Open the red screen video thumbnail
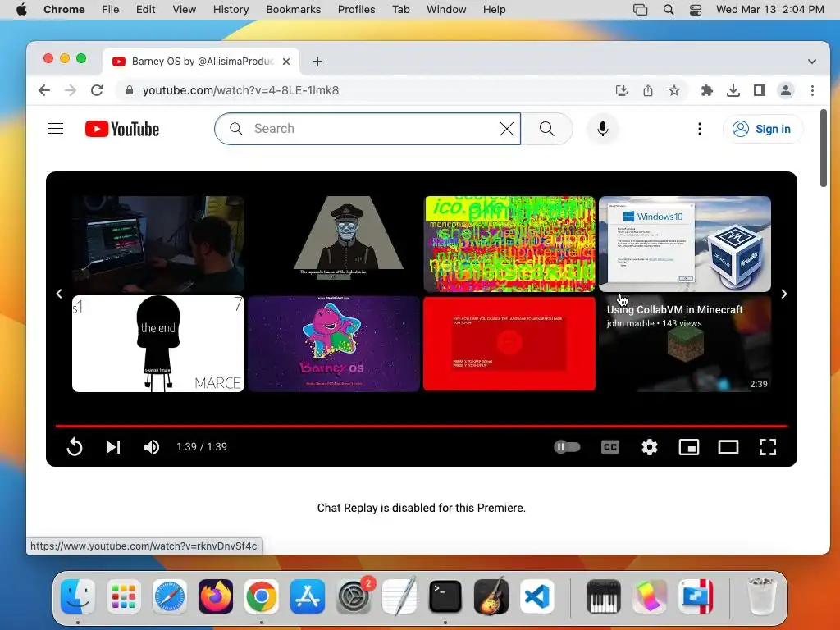 tap(509, 344)
